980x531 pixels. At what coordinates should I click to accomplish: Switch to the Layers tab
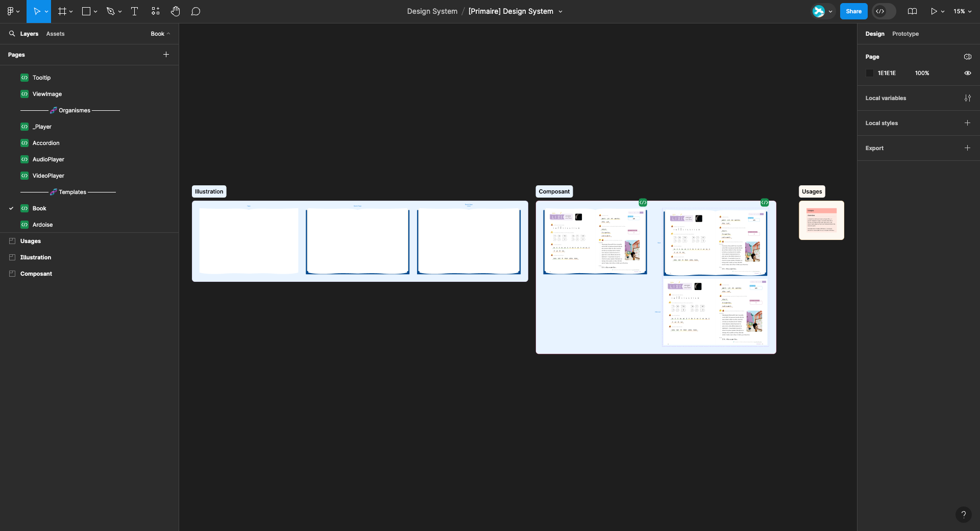29,34
